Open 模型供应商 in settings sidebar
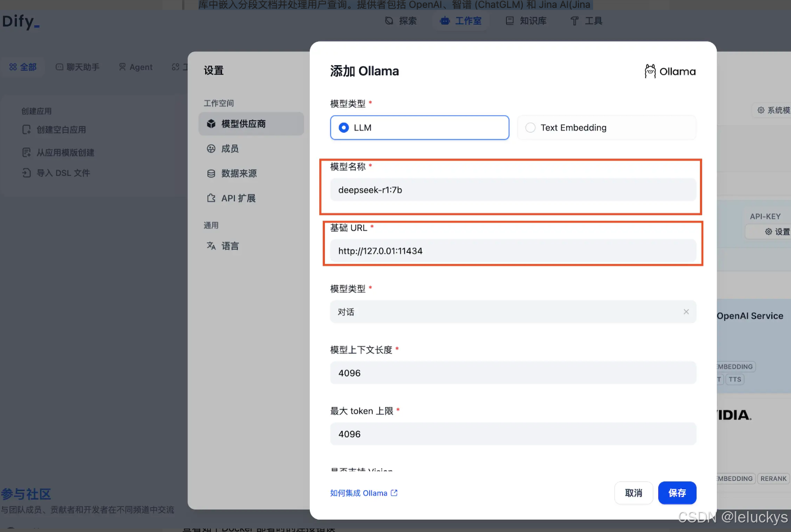Viewport: 791px width, 532px height. point(251,124)
